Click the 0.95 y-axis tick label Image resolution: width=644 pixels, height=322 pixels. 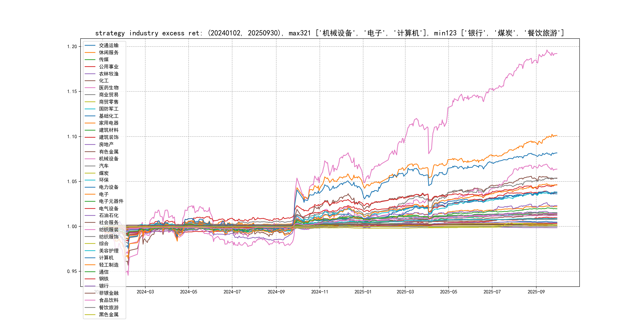pyautogui.click(x=72, y=271)
